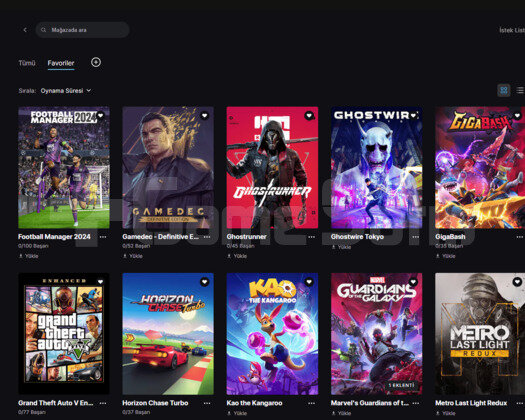
Task: Toggle favorite heart on Gamedec
Action: point(205,116)
